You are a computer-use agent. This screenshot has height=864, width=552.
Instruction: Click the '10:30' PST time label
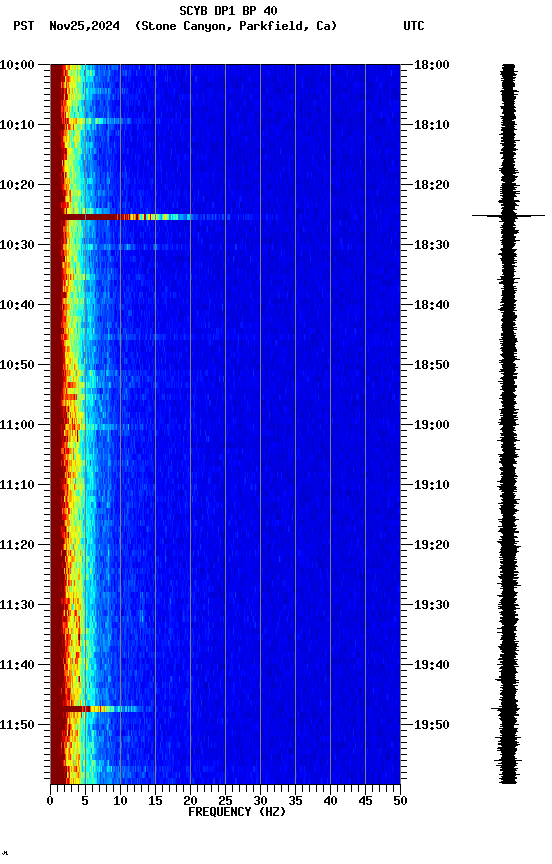(17, 245)
